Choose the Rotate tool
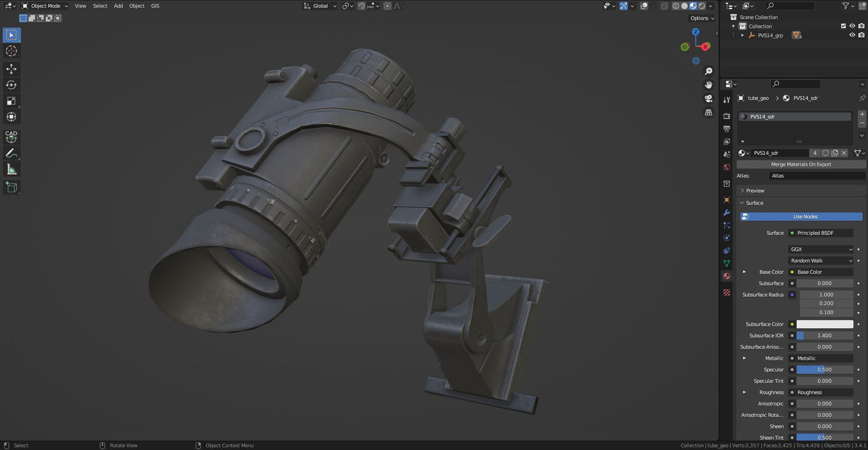This screenshot has width=868, height=450. coord(11,85)
